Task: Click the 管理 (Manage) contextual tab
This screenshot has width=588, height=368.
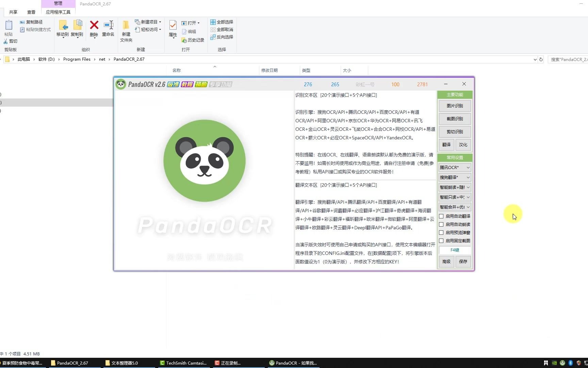Action: click(x=58, y=3)
